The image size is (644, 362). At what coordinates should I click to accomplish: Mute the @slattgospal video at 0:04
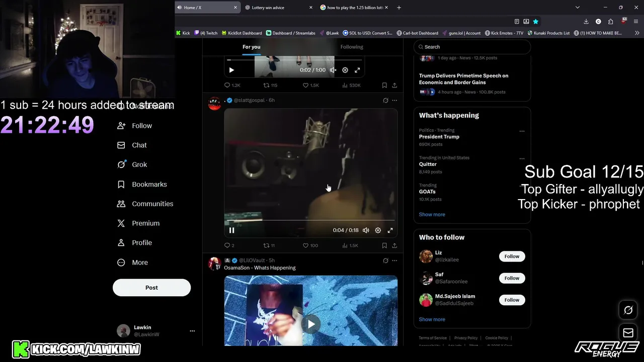tap(366, 230)
